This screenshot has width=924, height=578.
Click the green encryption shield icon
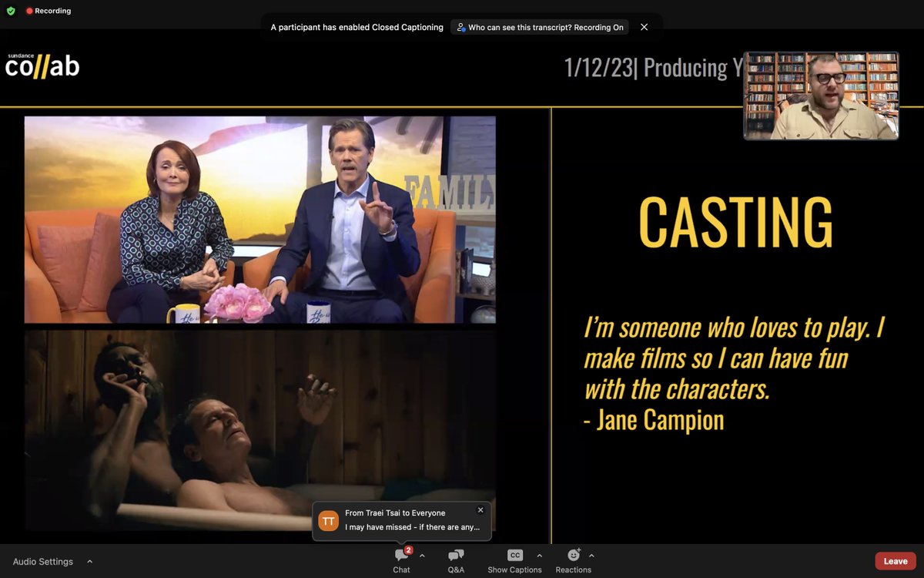click(11, 11)
